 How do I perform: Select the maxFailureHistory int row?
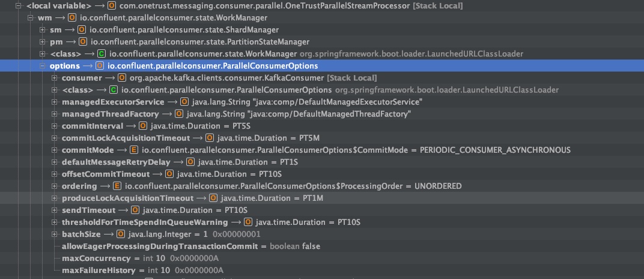tap(322, 271)
